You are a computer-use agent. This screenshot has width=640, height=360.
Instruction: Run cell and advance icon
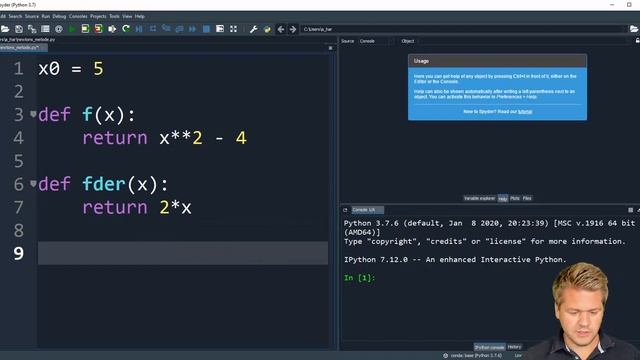click(98, 29)
